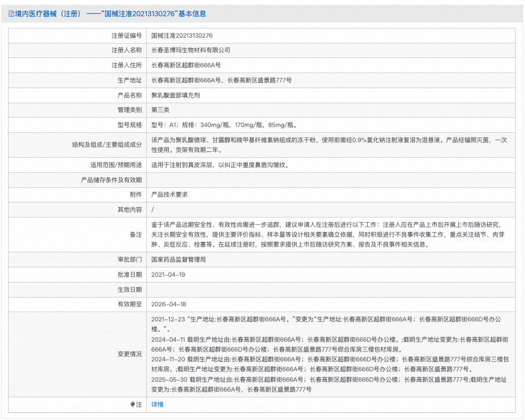Click the approval date 2021-04-19
Viewport: 525px width, 420px height.
168,274
